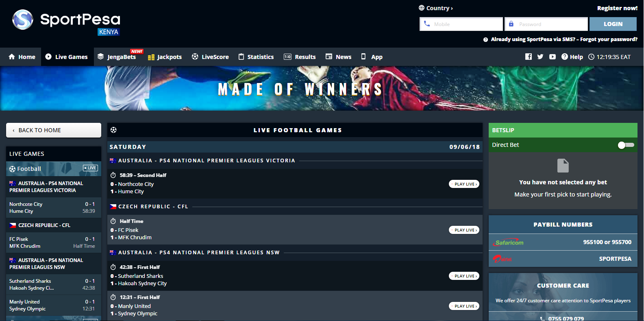Image resolution: width=644 pixels, height=321 pixels.
Task: Click the football icon in Live Football Games header
Action: [113, 130]
